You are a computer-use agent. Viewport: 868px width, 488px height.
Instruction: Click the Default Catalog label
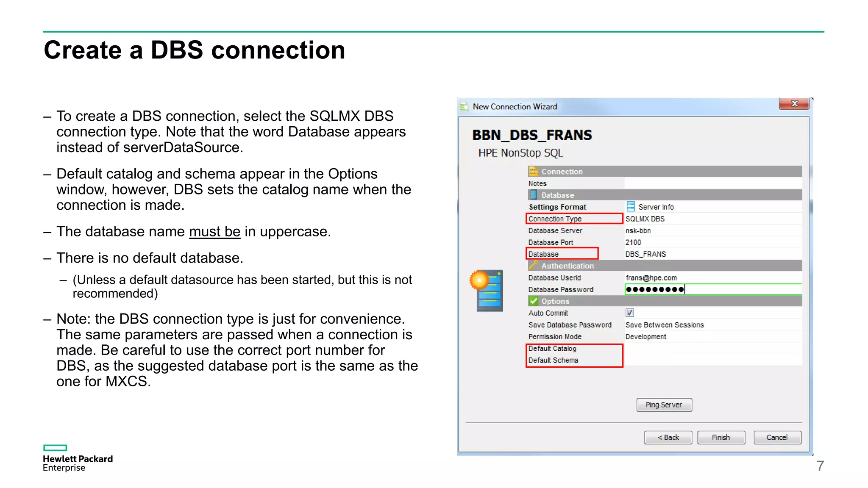[552, 348]
